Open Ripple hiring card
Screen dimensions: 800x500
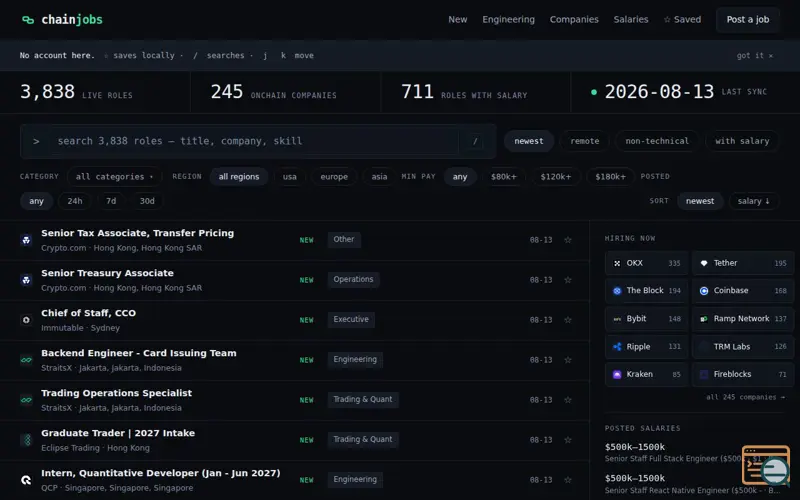[646, 347]
